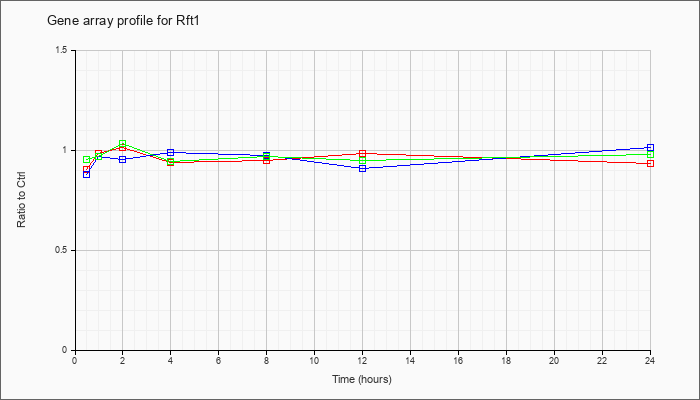Select the green marker at 0.5 hours

coord(87,159)
